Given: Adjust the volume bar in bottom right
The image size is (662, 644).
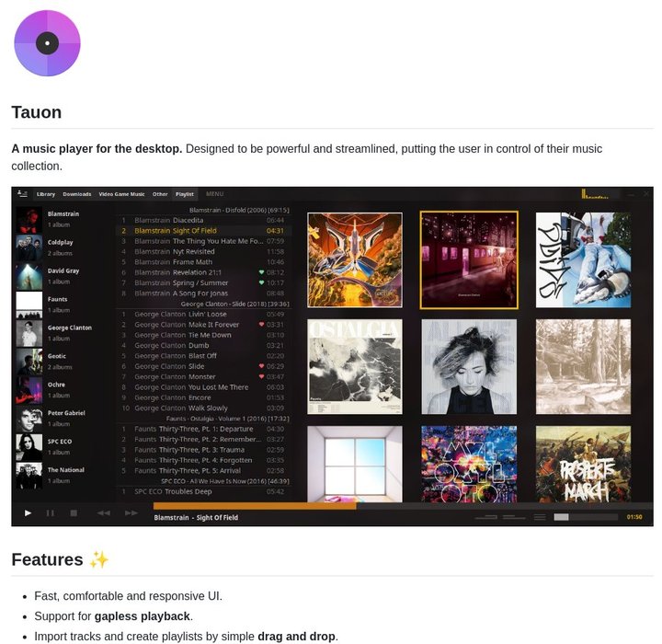Looking at the screenshot, I should coord(585,517).
